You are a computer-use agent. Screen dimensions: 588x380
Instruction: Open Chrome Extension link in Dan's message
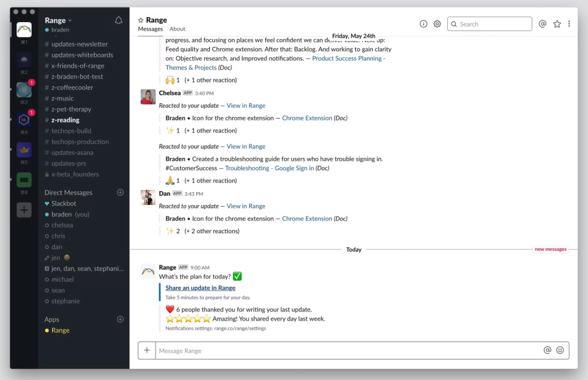[307, 218]
